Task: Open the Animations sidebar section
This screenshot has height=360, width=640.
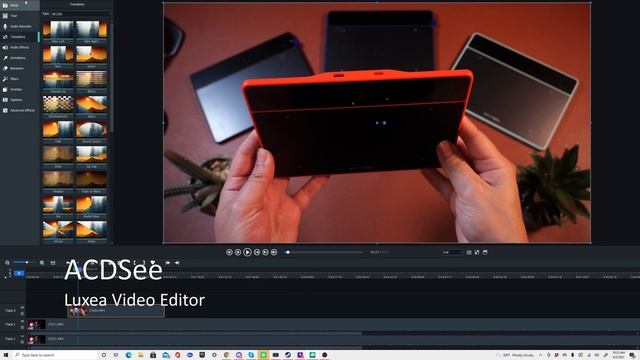Action: (19, 58)
